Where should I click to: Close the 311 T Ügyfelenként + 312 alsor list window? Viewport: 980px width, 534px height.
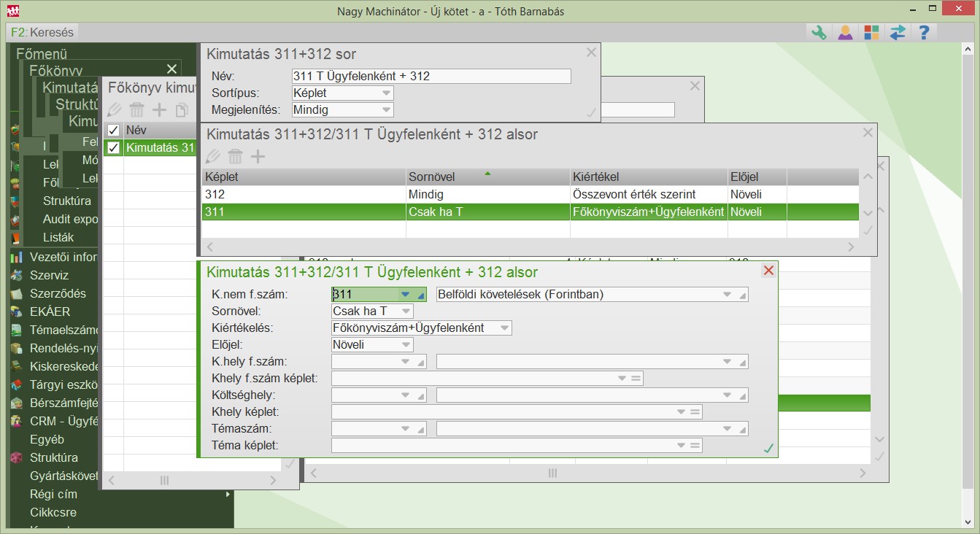[x=868, y=133]
